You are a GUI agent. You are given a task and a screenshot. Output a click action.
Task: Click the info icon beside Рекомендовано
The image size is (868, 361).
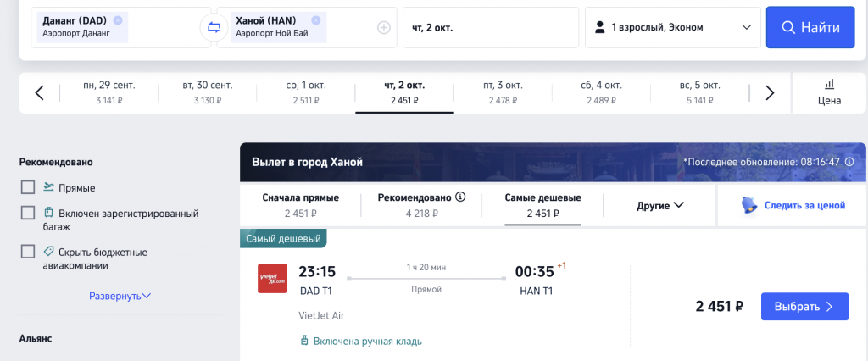pos(460,197)
